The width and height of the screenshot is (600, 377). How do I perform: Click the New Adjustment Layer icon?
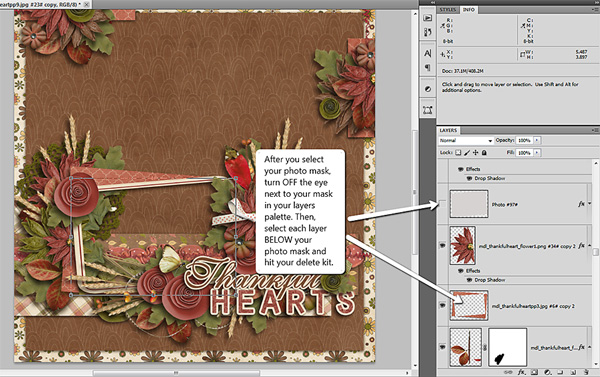coord(548,372)
